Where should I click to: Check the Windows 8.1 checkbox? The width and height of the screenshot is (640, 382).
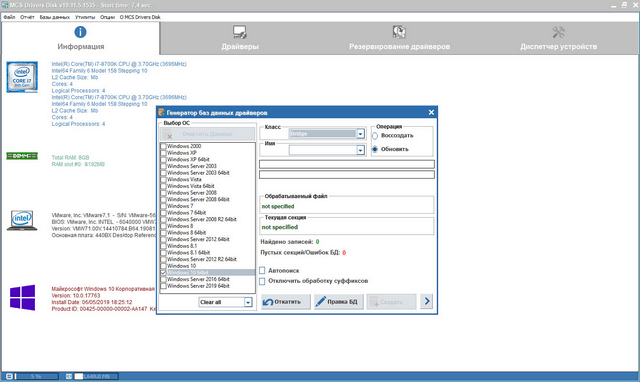pos(163,246)
